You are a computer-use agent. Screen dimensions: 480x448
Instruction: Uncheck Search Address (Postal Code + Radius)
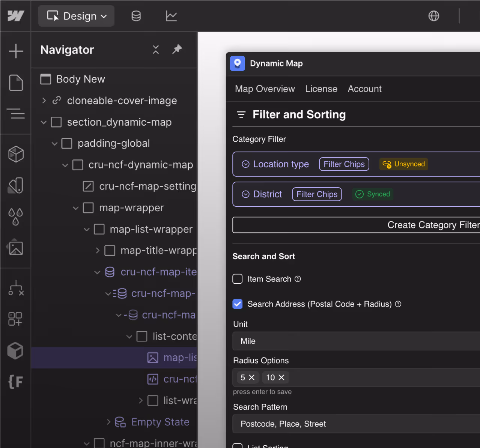click(x=238, y=304)
